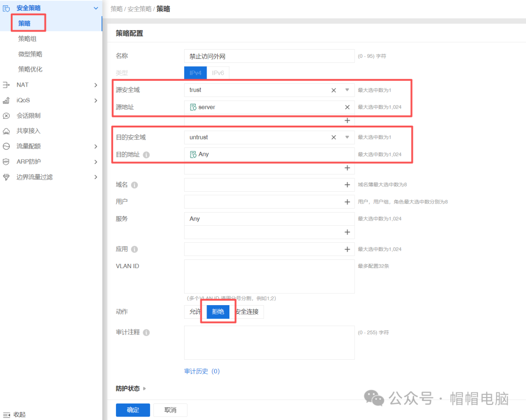The height and width of the screenshot is (420, 526).
Task: Clear trust with the X icon
Action: click(x=333, y=90)
